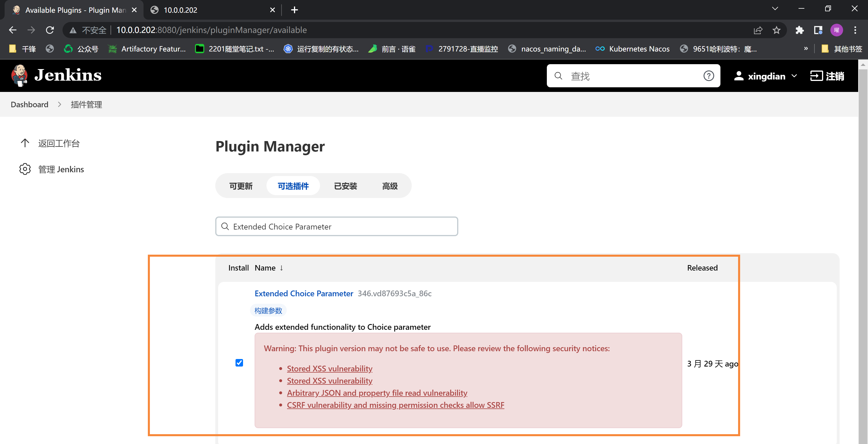Click the Extended Choice Parameter plugin name link
The height and width of the screenshot is (444, 868).
click(304, 293)
